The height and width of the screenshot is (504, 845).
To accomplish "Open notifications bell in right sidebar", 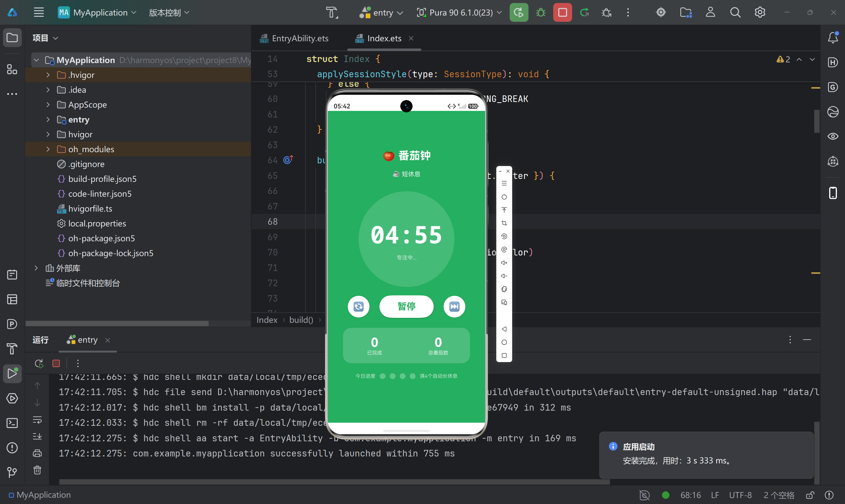I will (x=833, y=37).
